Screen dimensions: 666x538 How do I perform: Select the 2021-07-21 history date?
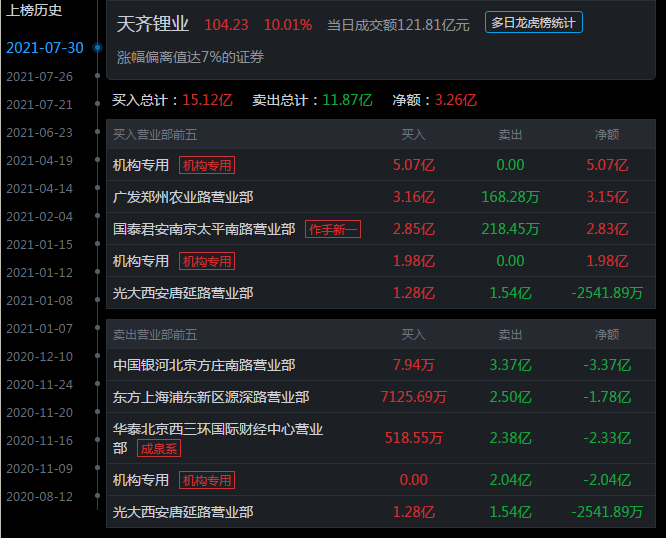click(40, 104)
